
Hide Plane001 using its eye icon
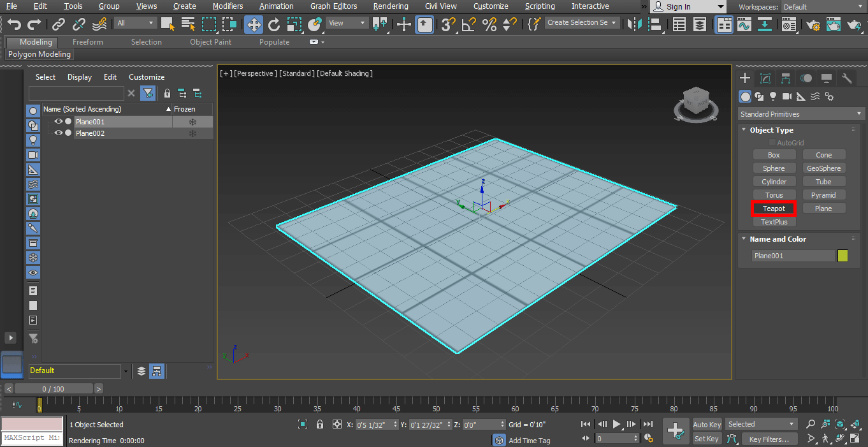[x=58, y=122]
